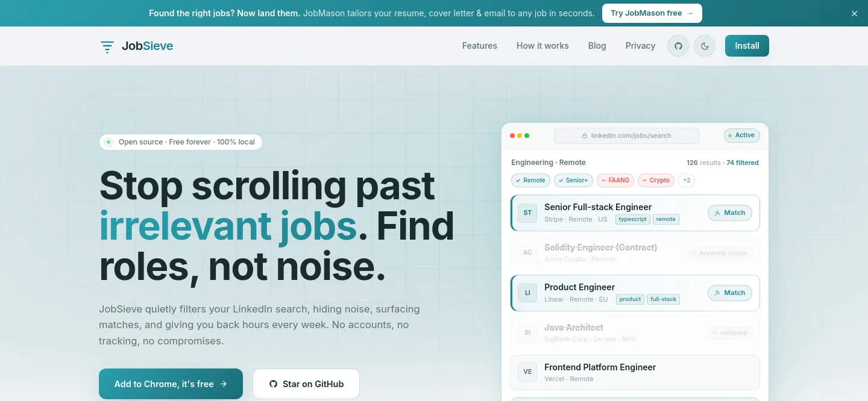Image resolution: width=868 pixels, height=401 pixels.
Task: Click the GitHub icon in Star on GitHub button
Action: [273, 384]
